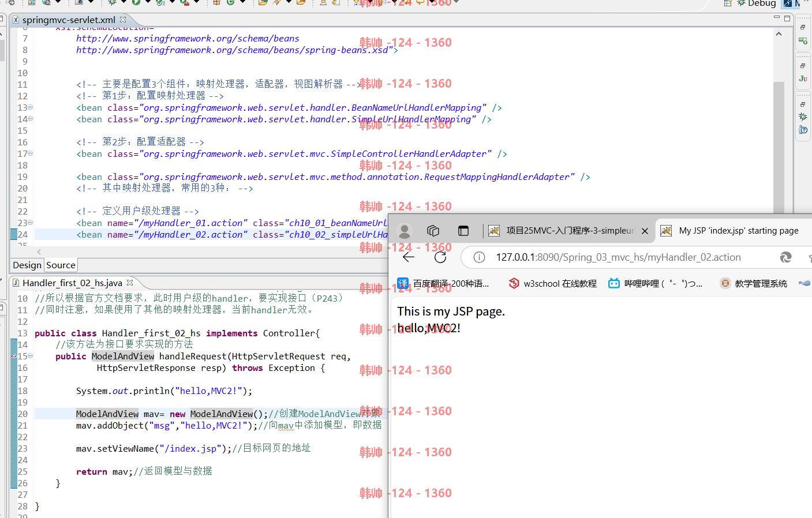Open the Servers view icon in right trim
The image size is (812, 518).
803,40
